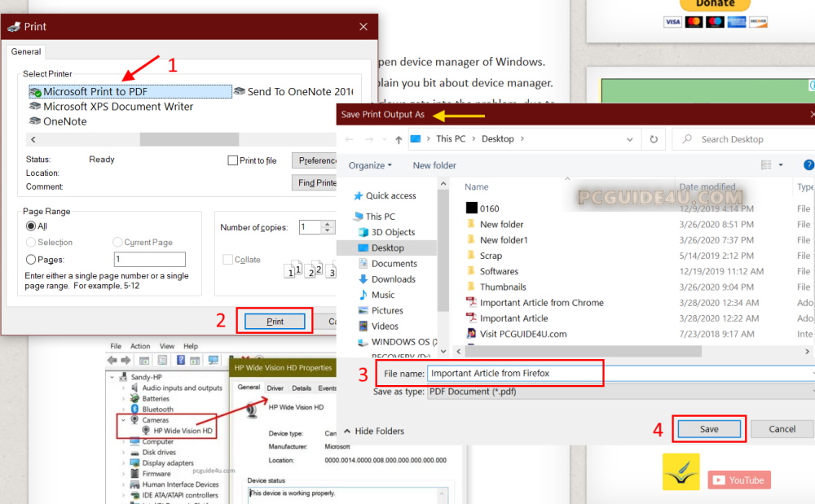Open the Action menu in Device Manager
The height and width of the screenshot is (504, 815).
point(140,346)
